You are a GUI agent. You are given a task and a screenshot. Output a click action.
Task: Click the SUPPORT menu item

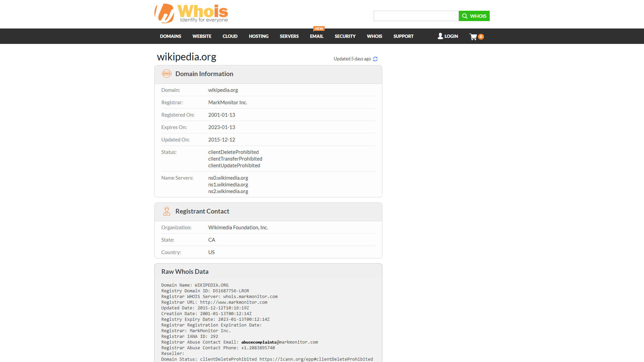click(404, 36)
